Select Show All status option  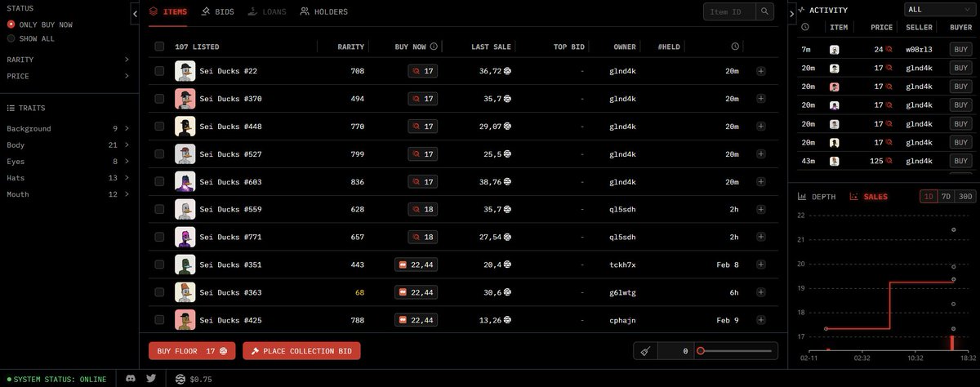pyautogui.click(x=31, y=38)
